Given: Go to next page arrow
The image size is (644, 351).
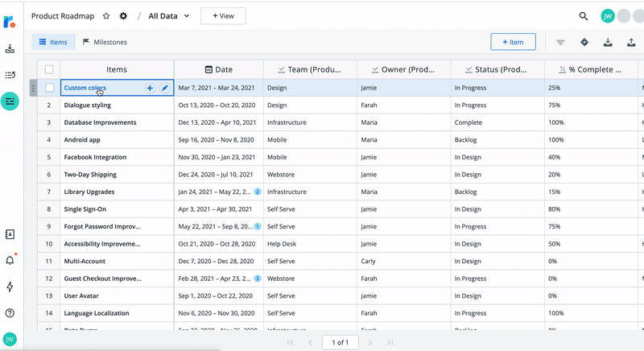Looking at the screenshot, I should (370, 342).
